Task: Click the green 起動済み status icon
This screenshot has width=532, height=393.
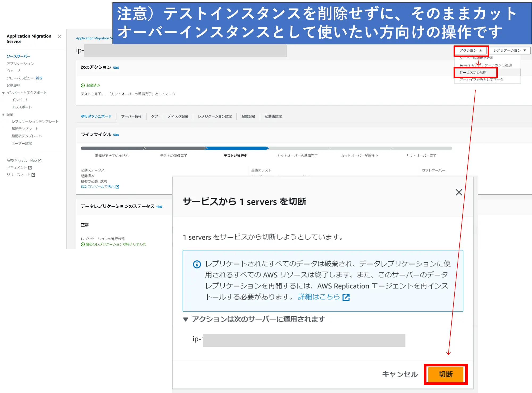Action: pos(83,85)
